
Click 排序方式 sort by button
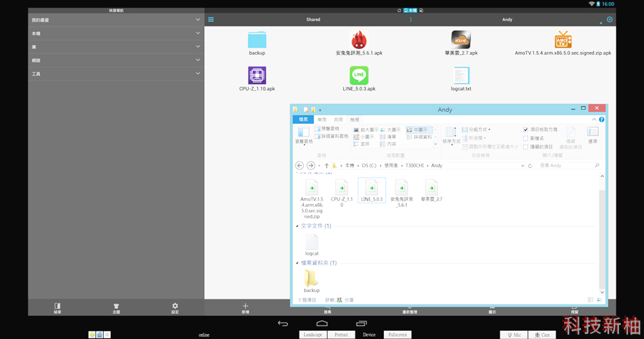[451, 136]
